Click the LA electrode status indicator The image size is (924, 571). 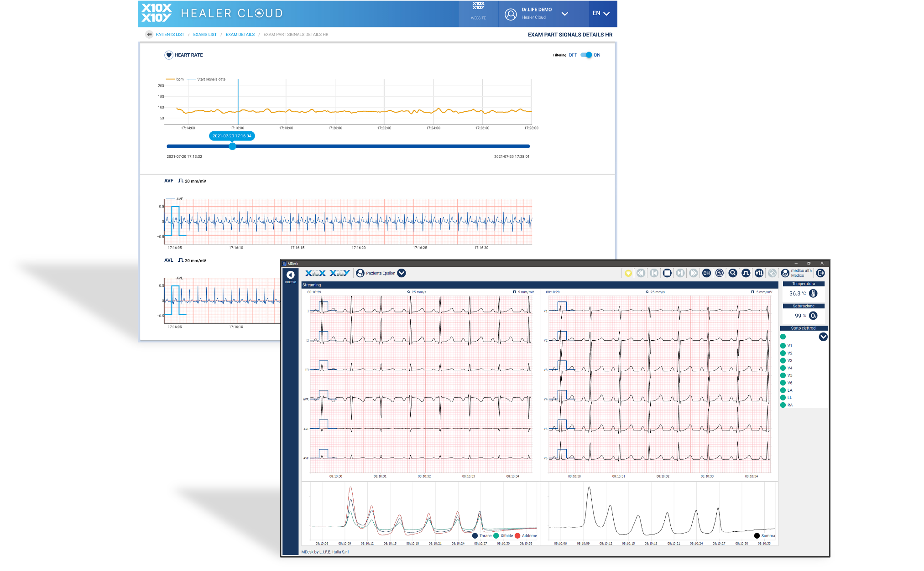[783, 390]
